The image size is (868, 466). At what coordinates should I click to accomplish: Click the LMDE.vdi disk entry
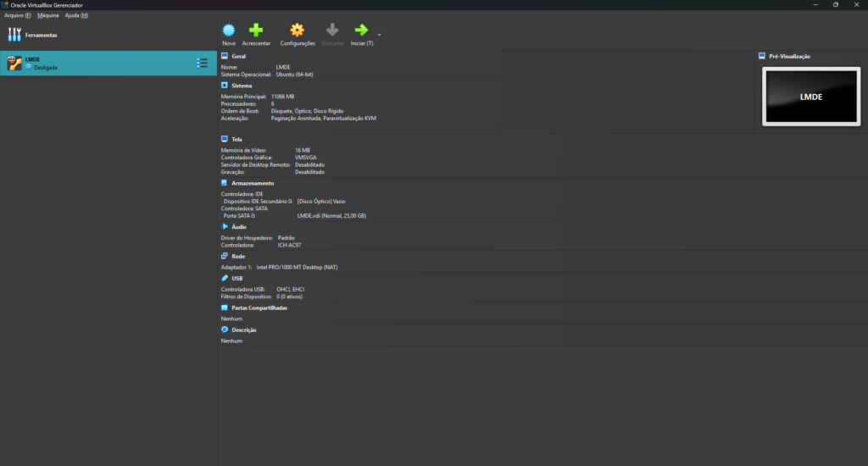click(331, 216)
